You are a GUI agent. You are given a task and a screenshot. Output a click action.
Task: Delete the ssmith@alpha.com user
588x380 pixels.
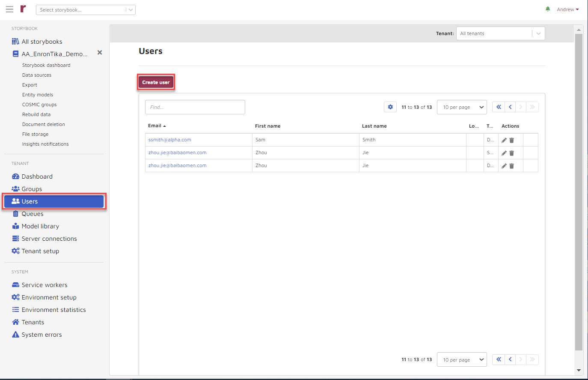(x=512, y=140)
